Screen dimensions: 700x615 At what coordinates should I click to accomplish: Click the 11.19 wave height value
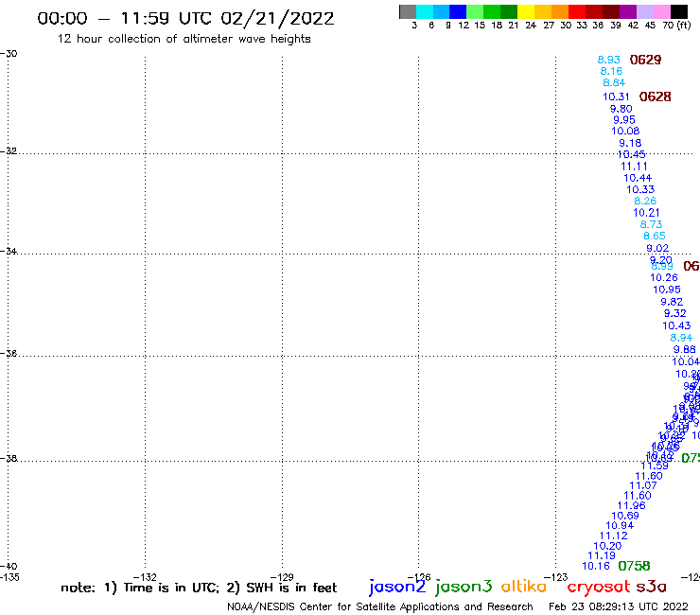click(x=602, y=555)
